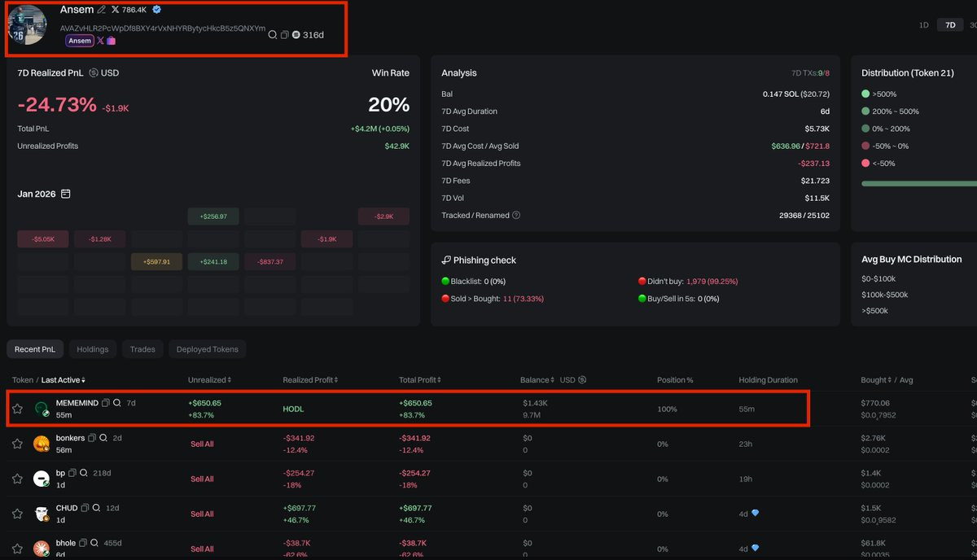Click the info icon next to Tracked / Renamed
977x560 pixels.
coord(516,216)
